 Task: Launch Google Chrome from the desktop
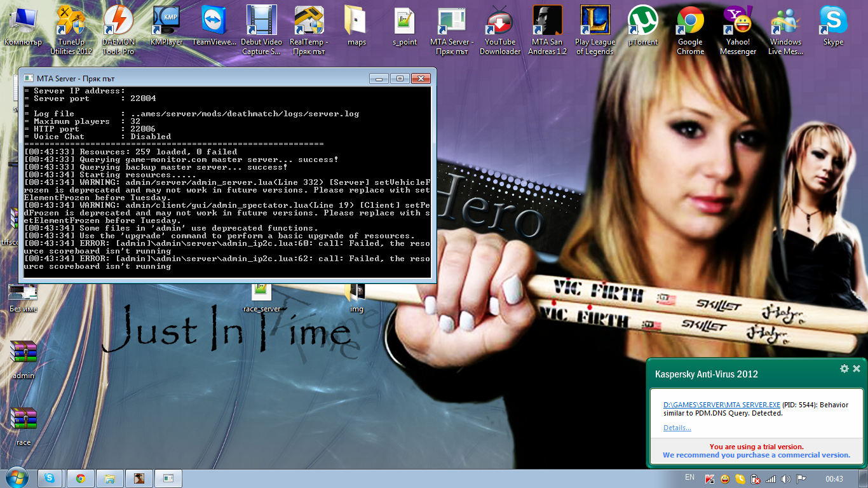click(x=690, y=22)
